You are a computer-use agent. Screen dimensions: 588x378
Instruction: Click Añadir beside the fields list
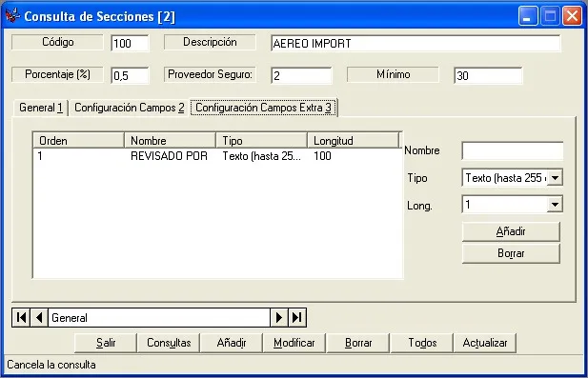click(x=511, y=231)
